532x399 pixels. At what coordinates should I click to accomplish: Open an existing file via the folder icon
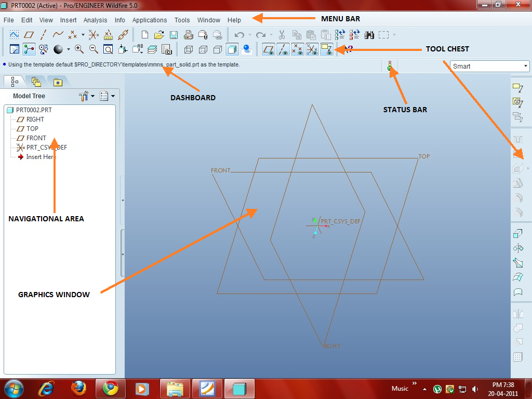tap(159, 35)
